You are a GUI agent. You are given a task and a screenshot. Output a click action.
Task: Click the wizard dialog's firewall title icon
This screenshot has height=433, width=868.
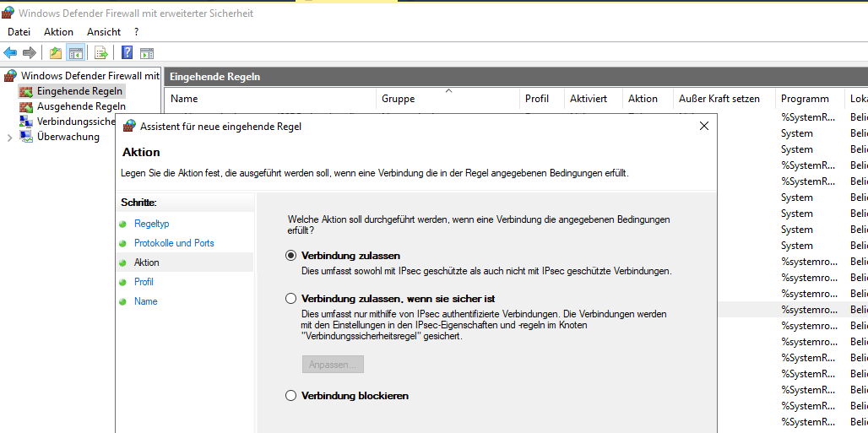[129, 127]
